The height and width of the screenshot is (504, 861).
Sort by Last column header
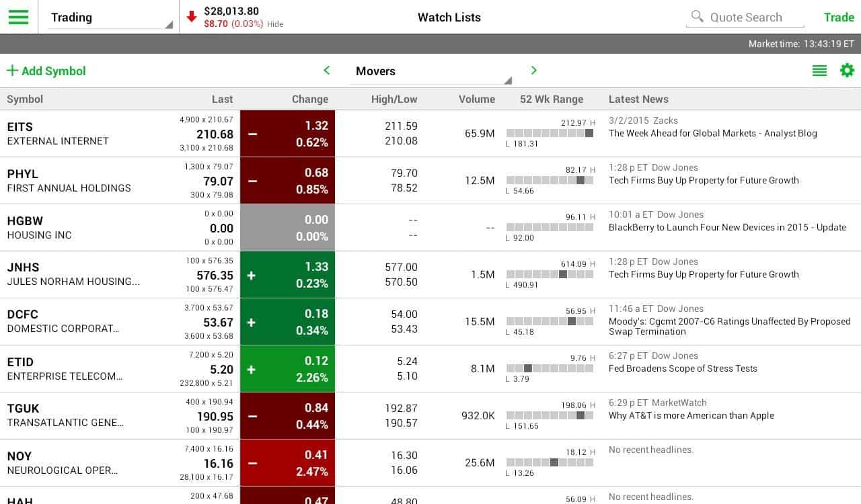tap(222, 99)
